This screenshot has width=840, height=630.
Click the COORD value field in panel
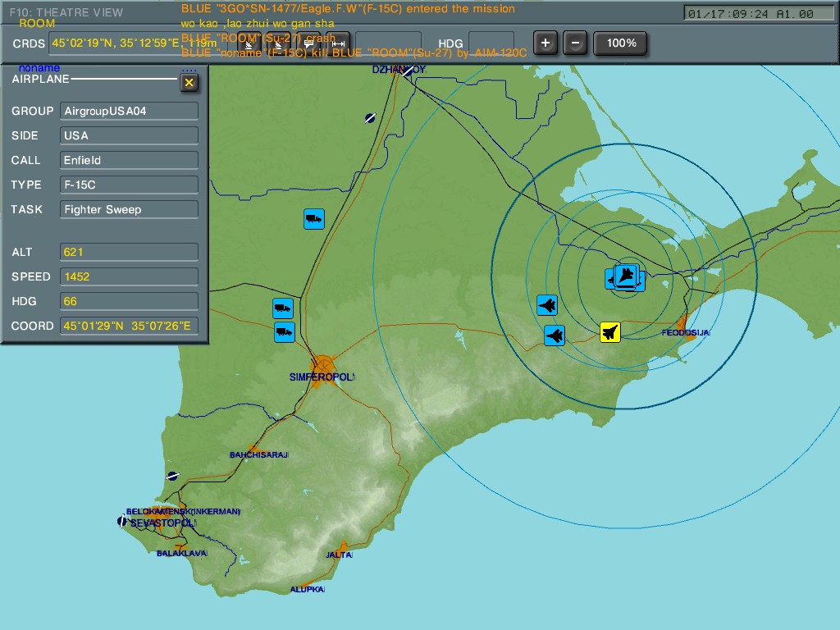(x=129, y=326)
